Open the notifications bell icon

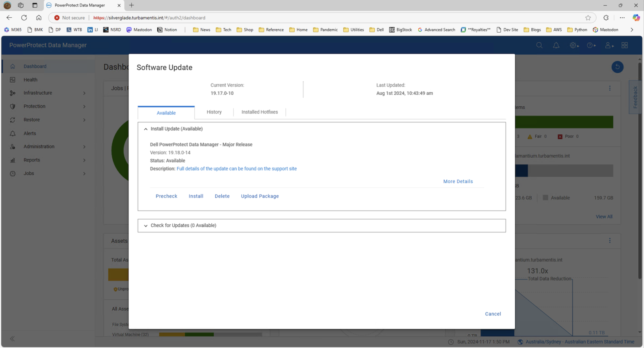coord(556,46)
